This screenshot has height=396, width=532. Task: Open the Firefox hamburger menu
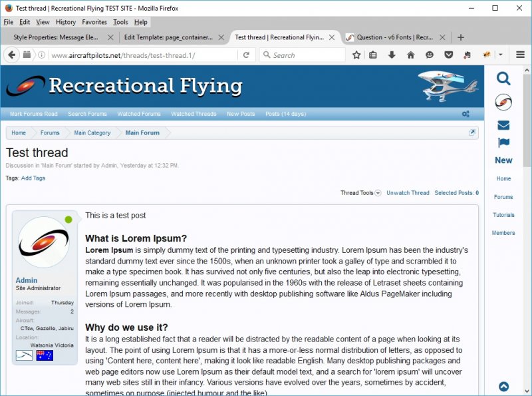click(x=521, y=55)
